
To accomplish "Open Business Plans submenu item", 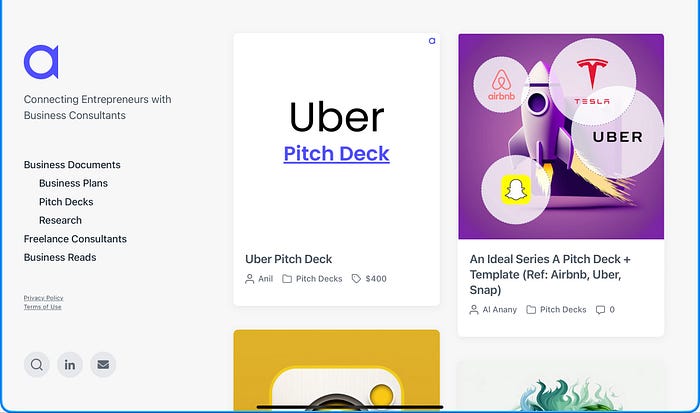I will tap(73, 184).
